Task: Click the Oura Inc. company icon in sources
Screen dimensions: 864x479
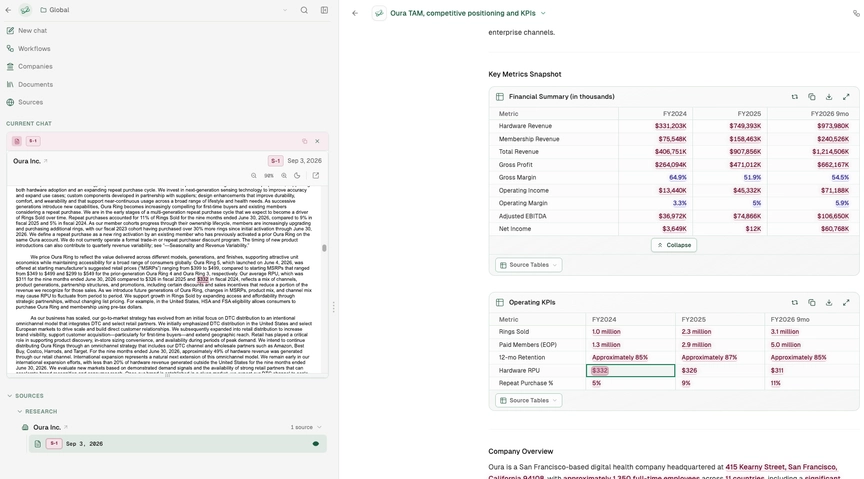Action: point(25,427)
